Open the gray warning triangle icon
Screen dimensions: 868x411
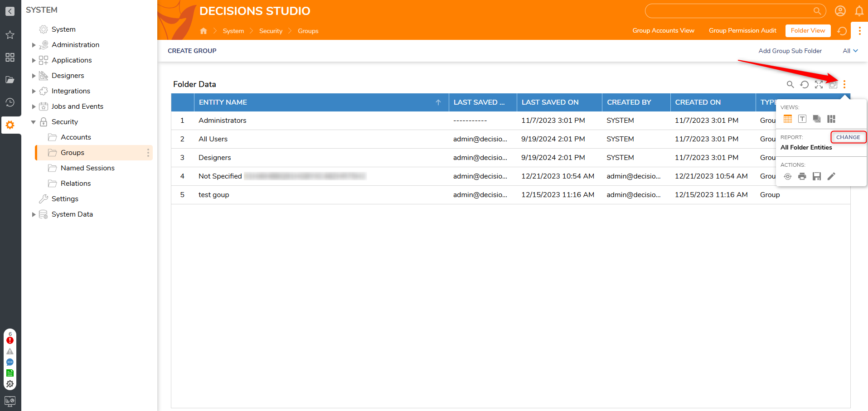[10, 351]
